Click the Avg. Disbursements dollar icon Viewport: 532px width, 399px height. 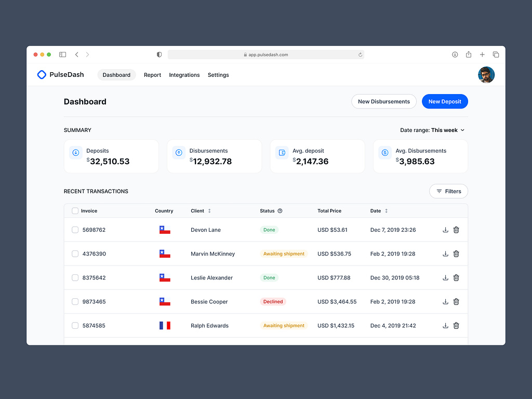pyautogui.click(x=384, y=152)
